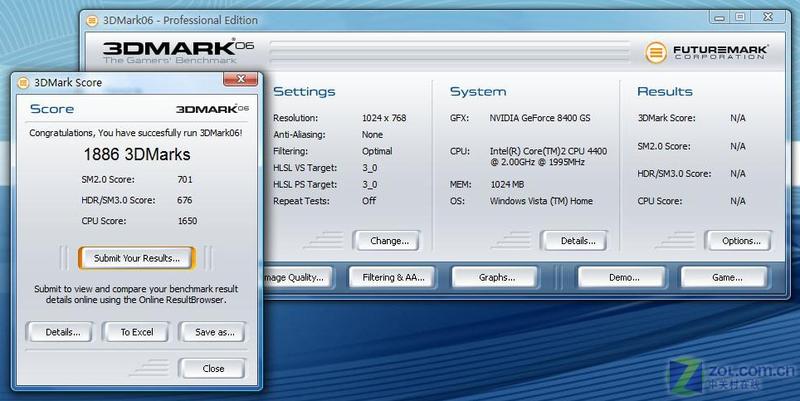Click Save as... in the Score dialog
Screen dimensions: 800x401
(x=213, y=332)
